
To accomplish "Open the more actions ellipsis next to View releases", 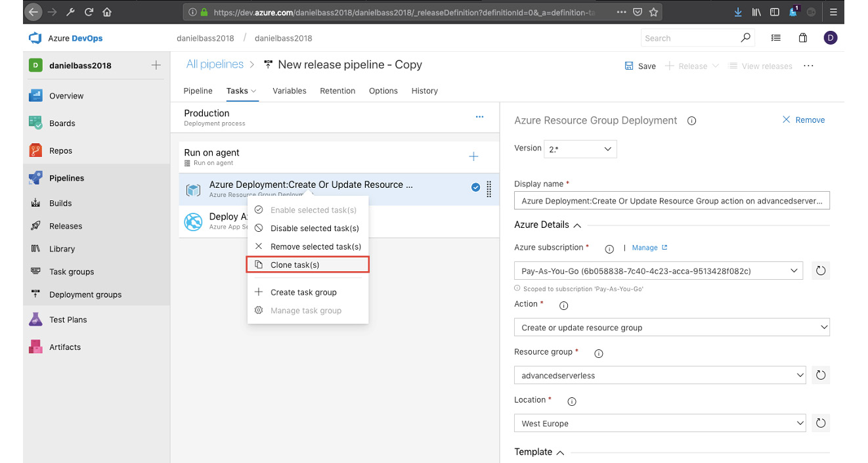I will 809,66.
